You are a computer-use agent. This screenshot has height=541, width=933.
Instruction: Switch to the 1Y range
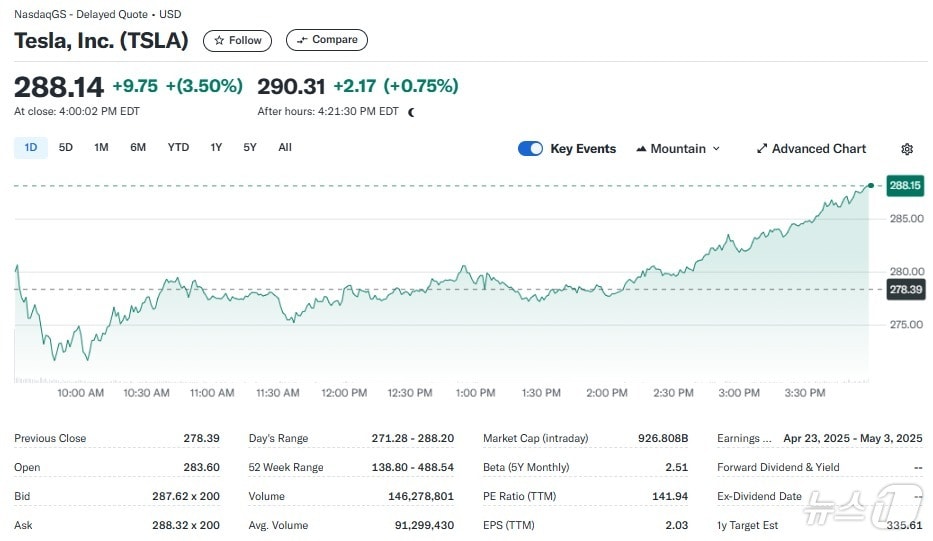(x=216, y=148)
